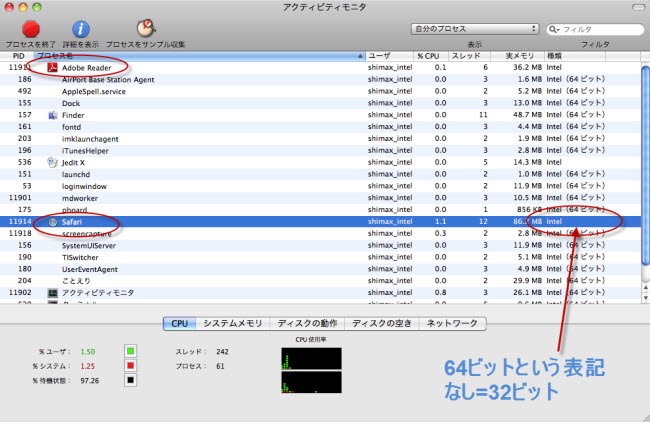Click the Jedit X process name

(73, 162)
